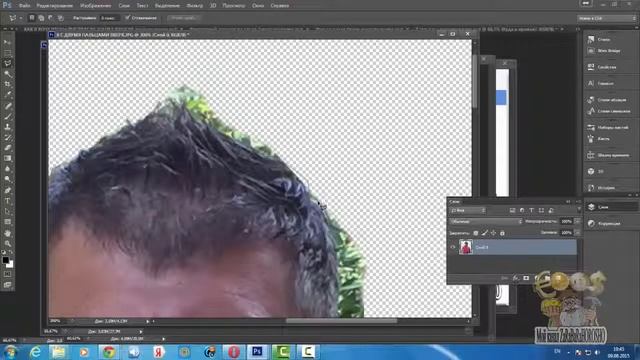Viewport: 640px width, 360px height.
Task: Select the Eyedropper tool
Action: [x=7, y=95]
